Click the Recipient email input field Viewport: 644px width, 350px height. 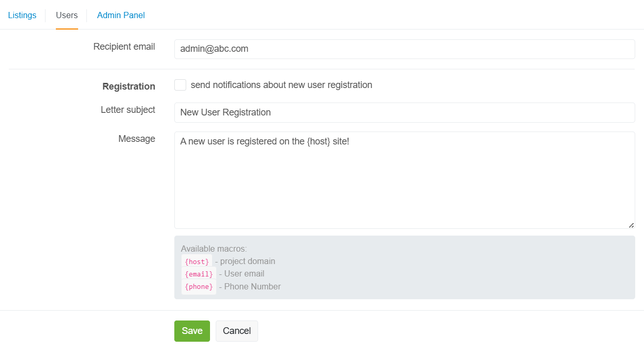[404, 49]
